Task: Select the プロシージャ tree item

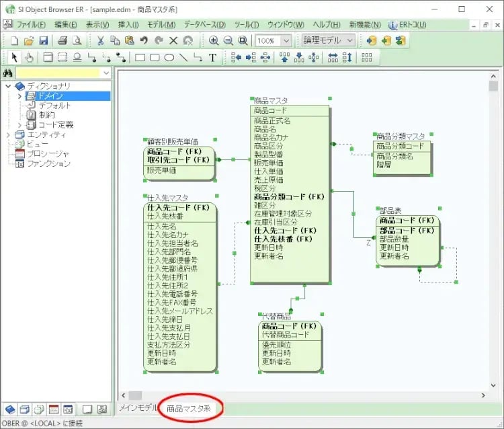Action: click(47, 153)
